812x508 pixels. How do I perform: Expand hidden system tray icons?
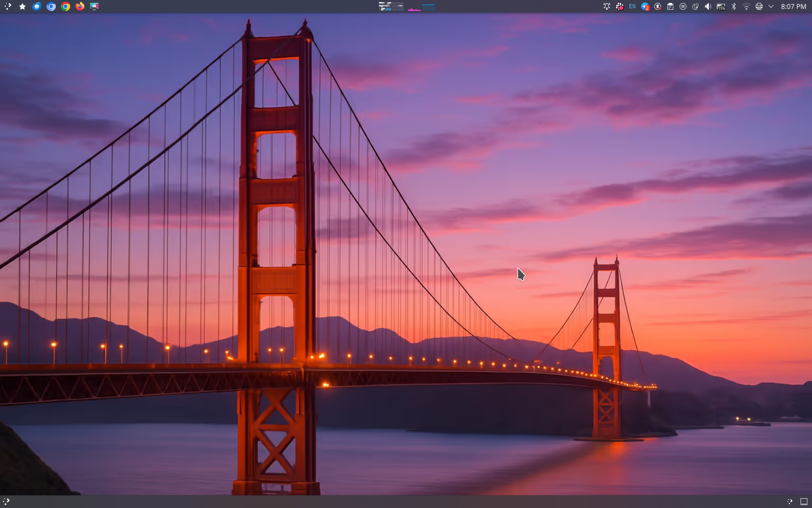tap(771, 6)
